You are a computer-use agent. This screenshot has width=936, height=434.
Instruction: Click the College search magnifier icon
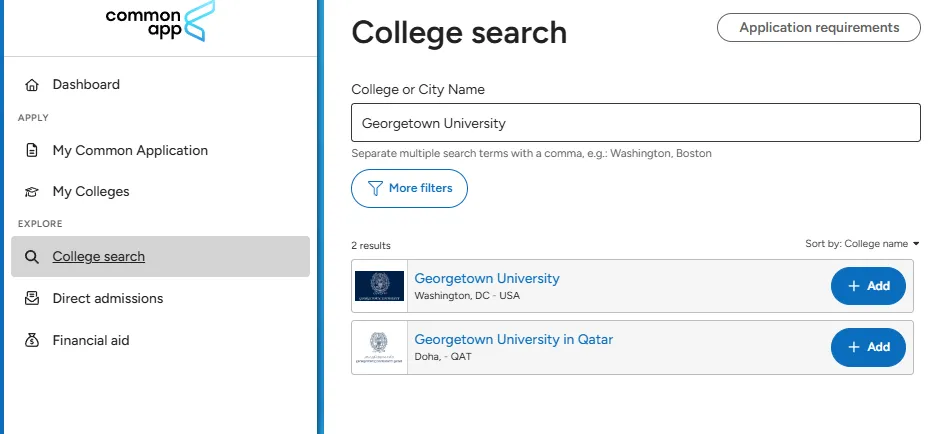32,257
